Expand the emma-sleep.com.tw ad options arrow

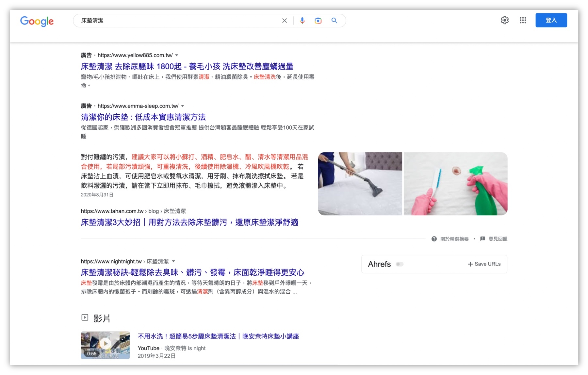[183, 106]
